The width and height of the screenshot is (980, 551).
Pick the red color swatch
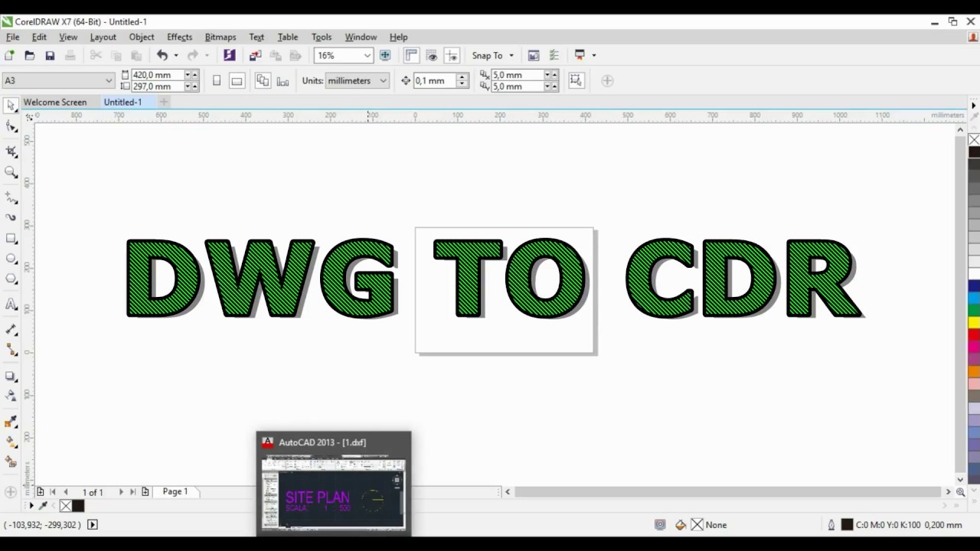click(974, 334)
